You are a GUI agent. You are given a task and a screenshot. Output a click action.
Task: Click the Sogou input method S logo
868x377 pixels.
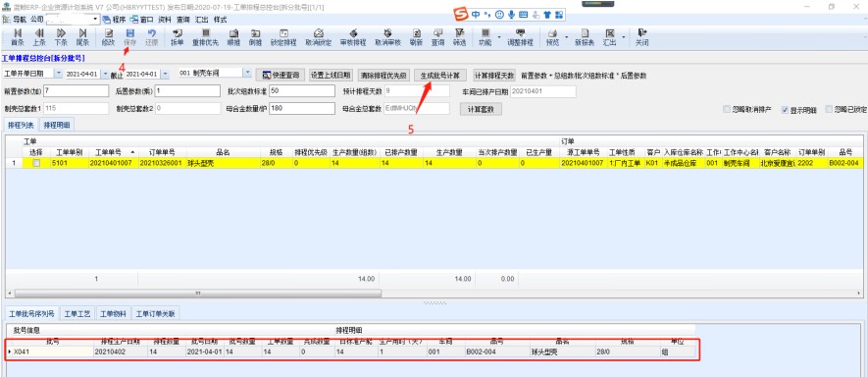[461, 14]
